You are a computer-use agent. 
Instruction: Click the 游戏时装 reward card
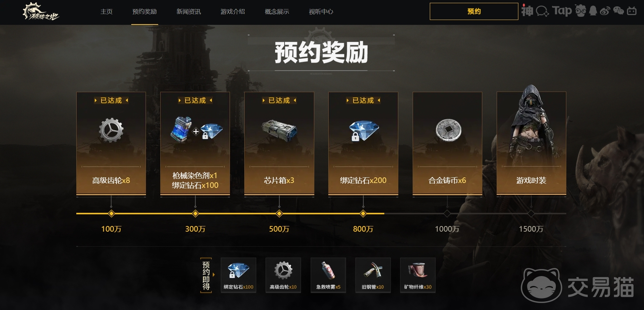(531, 143)
